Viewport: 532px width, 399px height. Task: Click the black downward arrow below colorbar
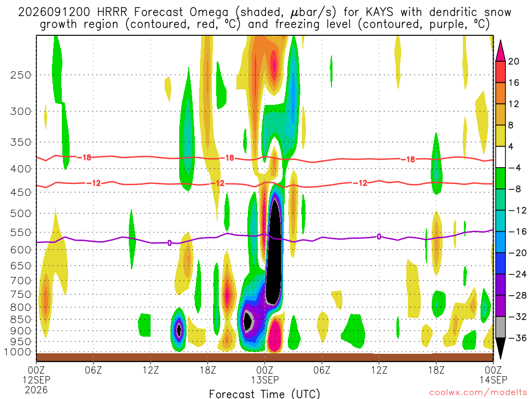[x=500, y=348]
